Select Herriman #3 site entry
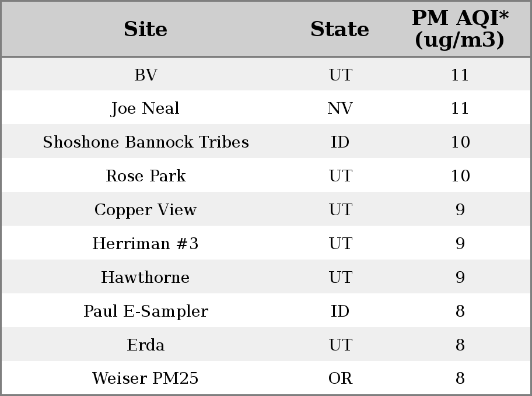 tap(146, 243)
